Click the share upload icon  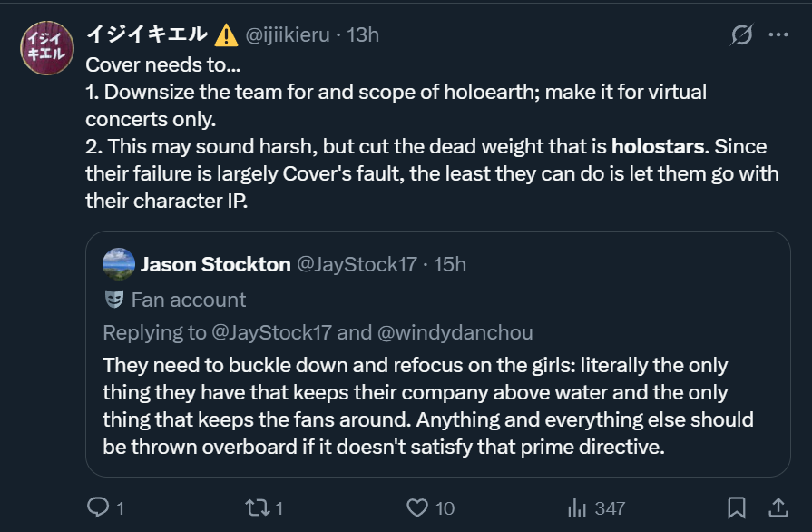(778, 507)
